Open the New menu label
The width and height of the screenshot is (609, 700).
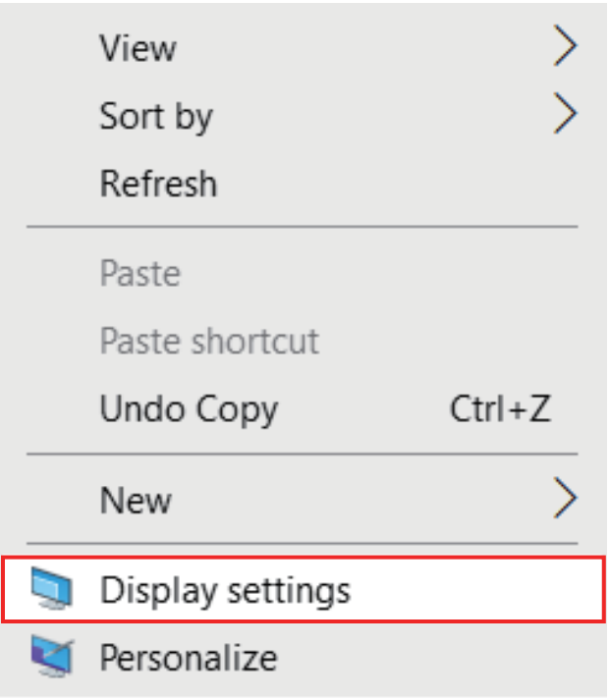pos(135,499)
